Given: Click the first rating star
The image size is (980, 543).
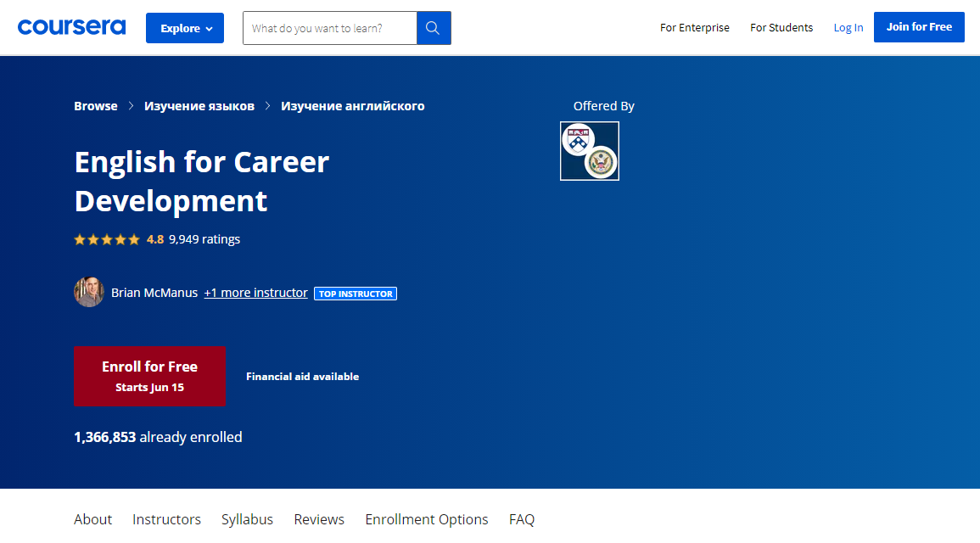Looking at the screenshot, I should coord(80,239).
